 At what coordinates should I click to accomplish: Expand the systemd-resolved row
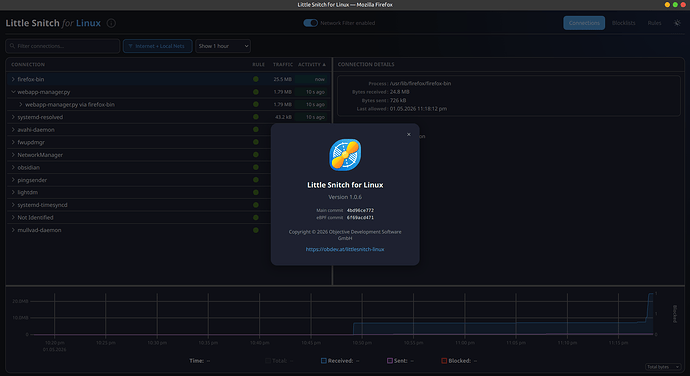(13, 117)
